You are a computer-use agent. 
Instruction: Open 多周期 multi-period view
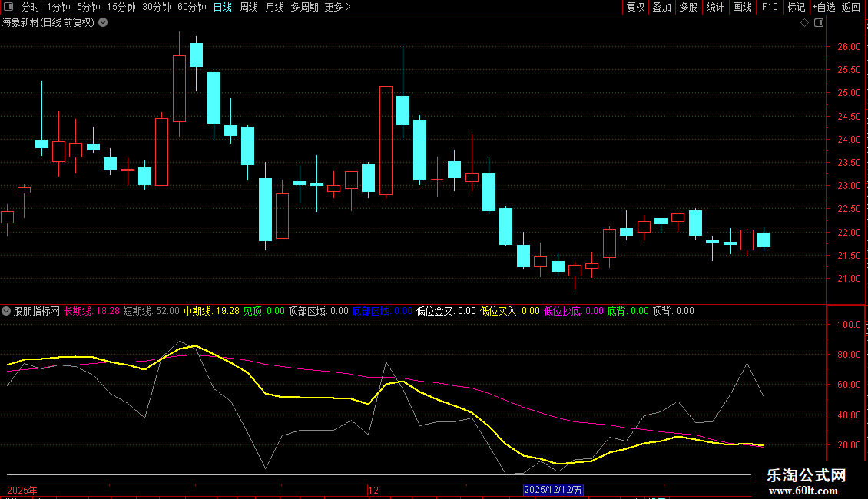pos(304,7)
